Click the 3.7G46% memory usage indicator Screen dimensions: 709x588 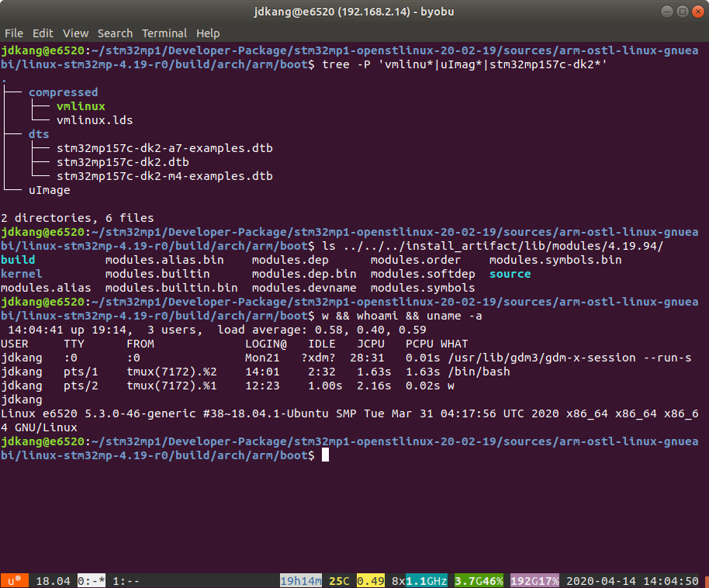(479, 581)
